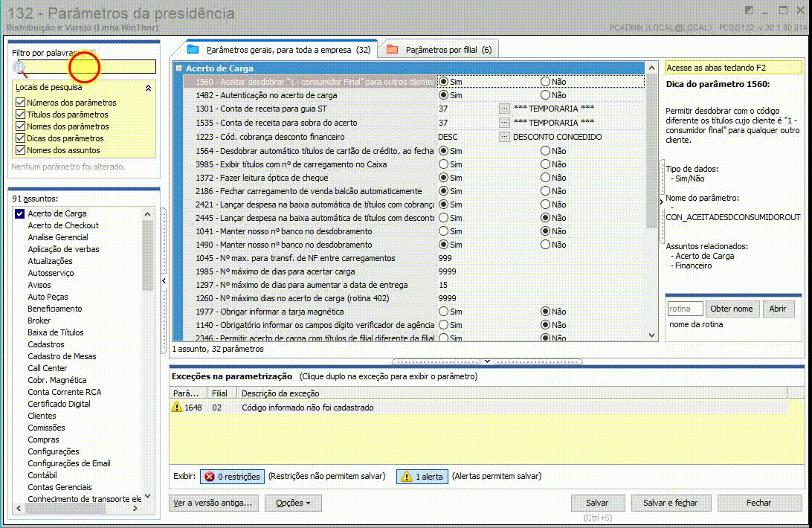Click value 999 of parameter 1045
Image resolution: width=812 pixels, height=528 pixels.
(445, 258)
